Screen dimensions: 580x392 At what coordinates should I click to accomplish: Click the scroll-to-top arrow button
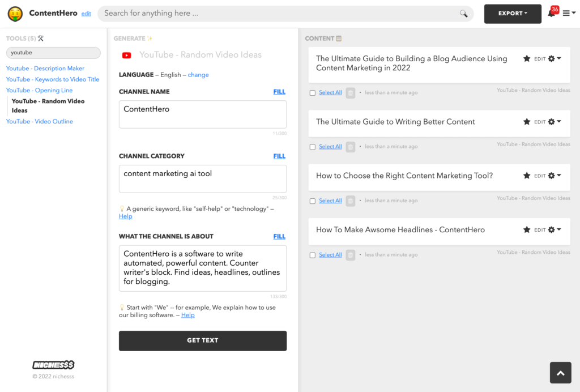560,373
